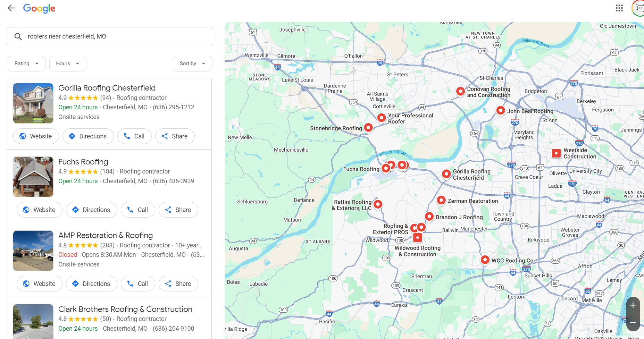This screenshot has width=644, height=339.
Task: Share AMP Restoration & Roofing listing
Action: (178, 284)
